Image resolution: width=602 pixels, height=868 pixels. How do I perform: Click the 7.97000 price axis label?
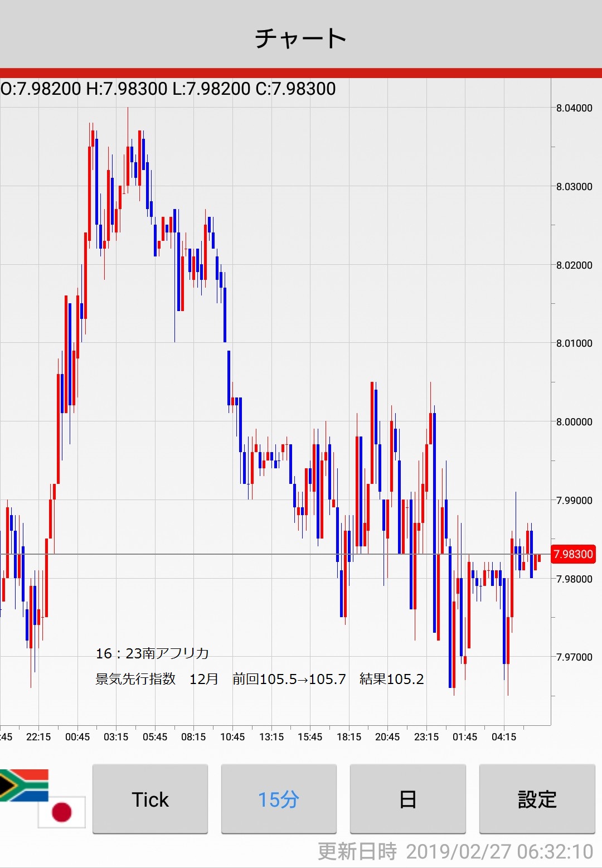coord(574,657)
